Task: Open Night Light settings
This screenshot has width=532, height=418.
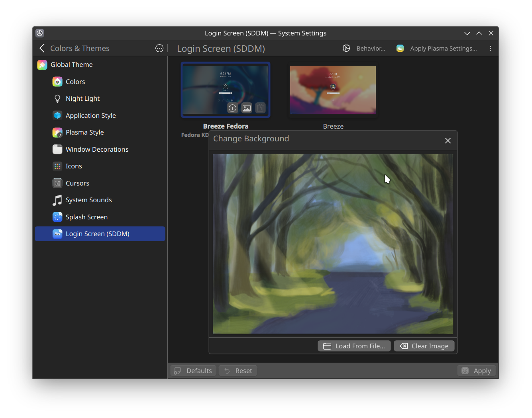Action: [x=82, y=98]
